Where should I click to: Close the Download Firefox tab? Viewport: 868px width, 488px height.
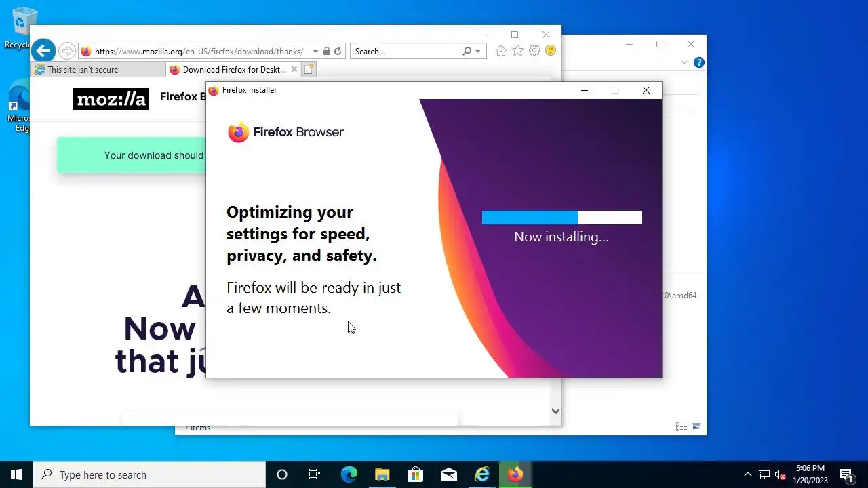294,69
